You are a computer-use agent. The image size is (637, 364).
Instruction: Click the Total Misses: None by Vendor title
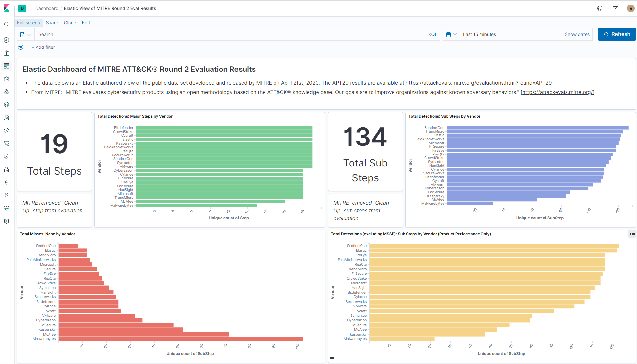(x=48, y=234)
